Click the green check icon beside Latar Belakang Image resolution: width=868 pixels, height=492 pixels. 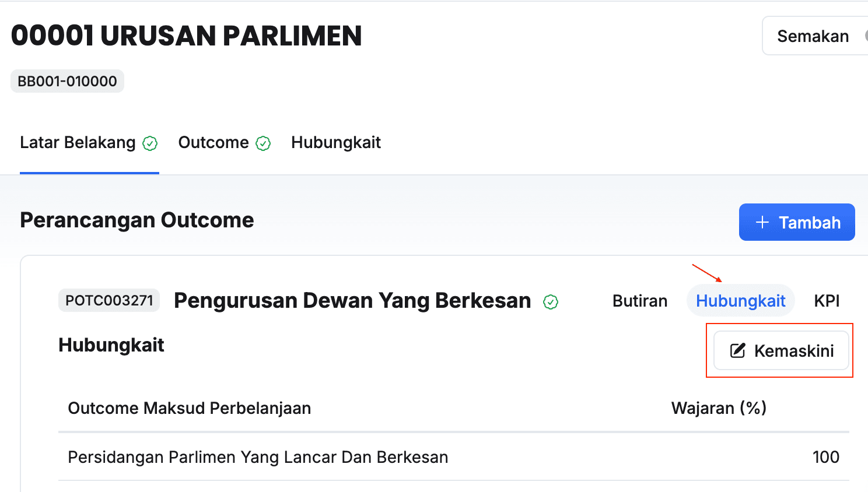[150, 143]
